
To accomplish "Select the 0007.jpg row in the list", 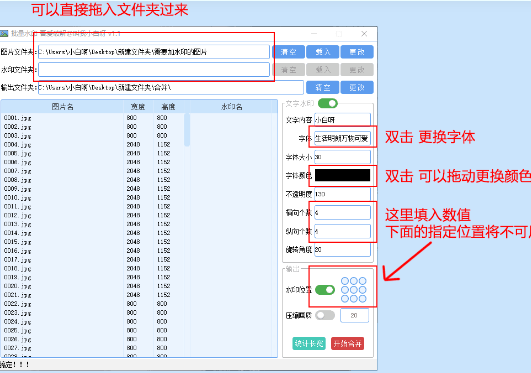I will [x=93, y=171].
